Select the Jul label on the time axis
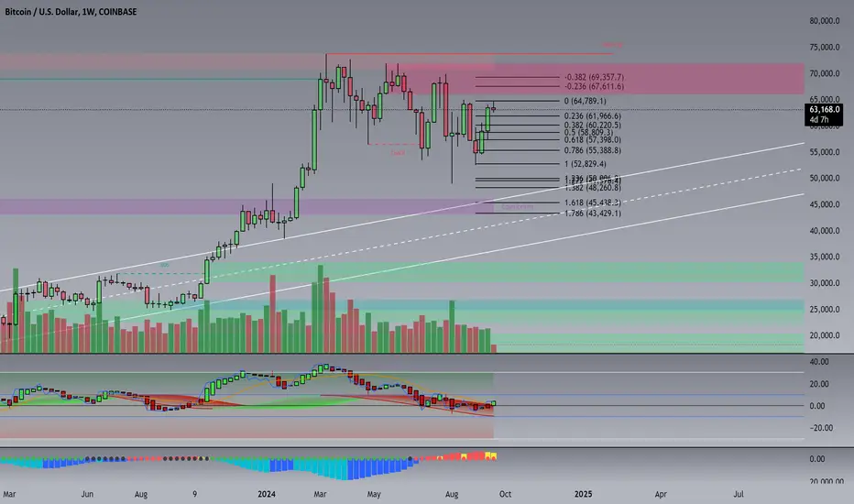Screen dimensions: 854x504 tap(739, 494)
